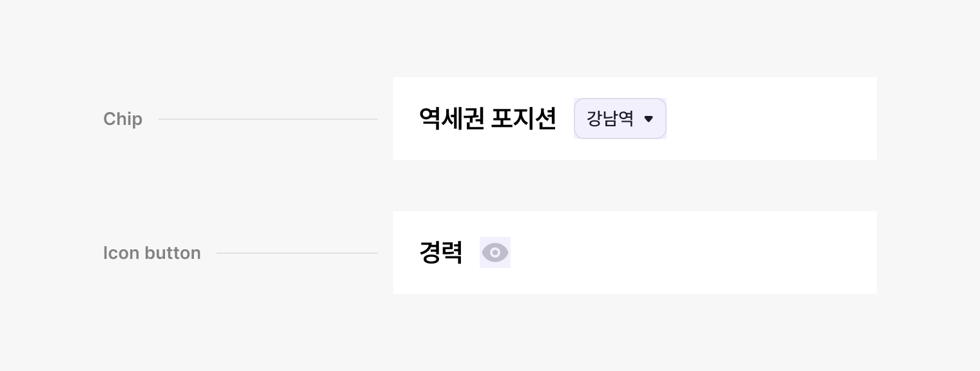Click the 강남역 text in the chip
Viewport: 980px width, 371px height.
[x=610, y=119]
